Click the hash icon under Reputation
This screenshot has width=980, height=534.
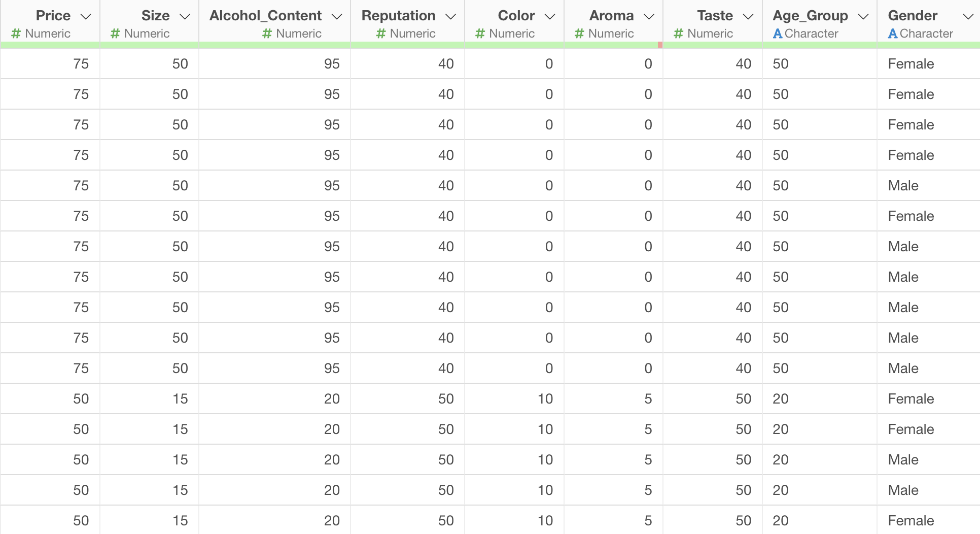381,34
